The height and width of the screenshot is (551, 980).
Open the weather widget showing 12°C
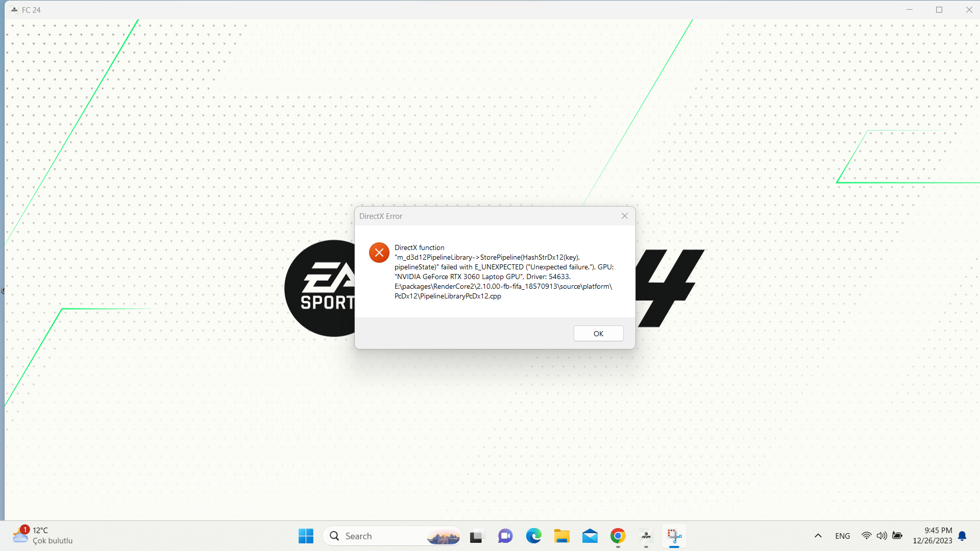[x=43, y=536]
